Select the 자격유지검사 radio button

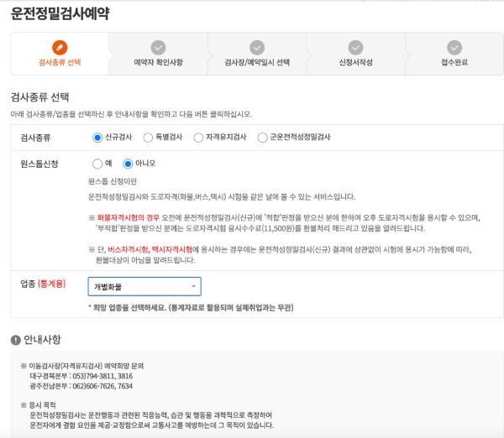pos(198,138)
